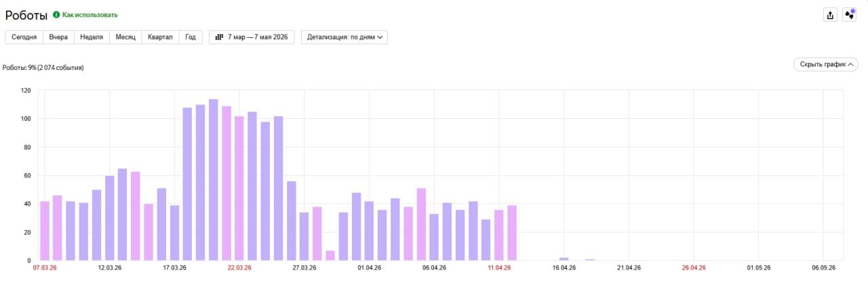This screenshot has height=298, width=868.
Task: Switch to the "Месяц" period
Action: 125,37
